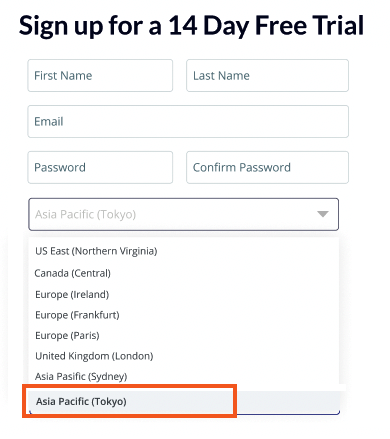This screenshot has width=390, height=439.
Task: Pick Europe (Ireland) region
Action: 72,295
